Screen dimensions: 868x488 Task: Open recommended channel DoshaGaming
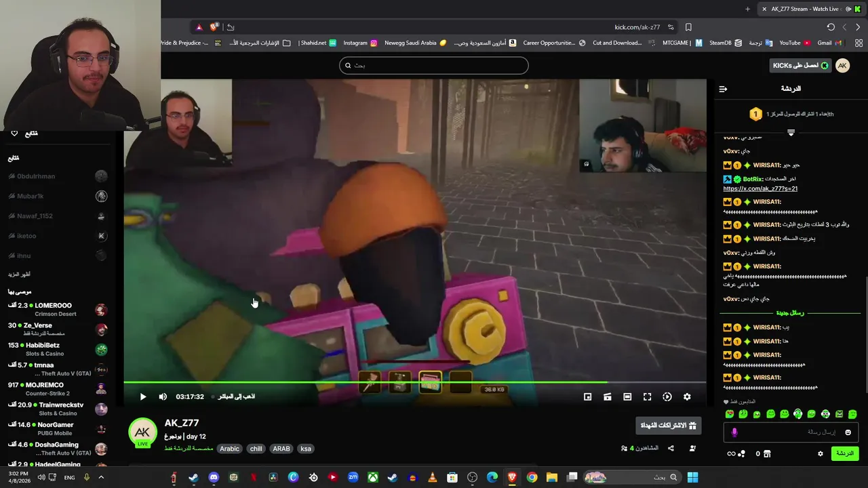click(x=58, y=448)
